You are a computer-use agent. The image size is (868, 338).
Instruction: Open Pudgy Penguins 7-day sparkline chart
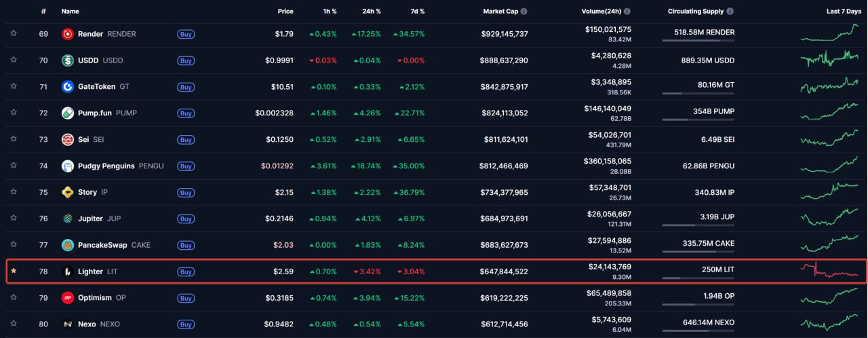pyautogui.click(x=829, y=166)
